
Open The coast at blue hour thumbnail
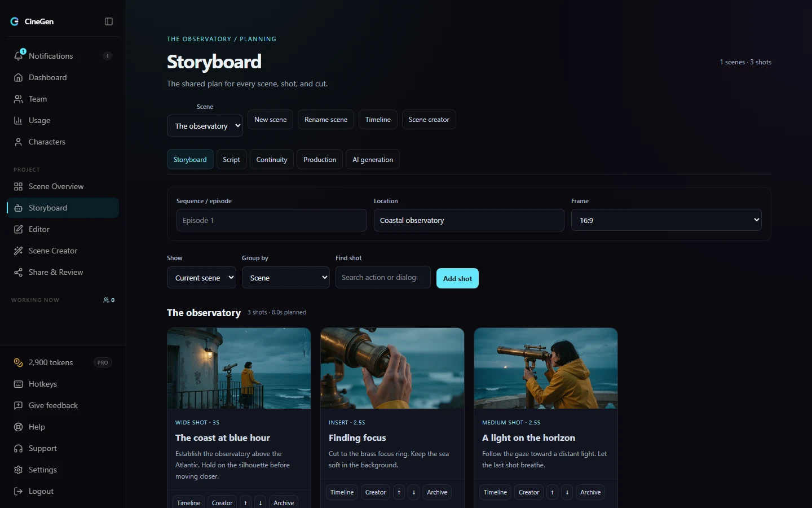click(x=239, y=368)
